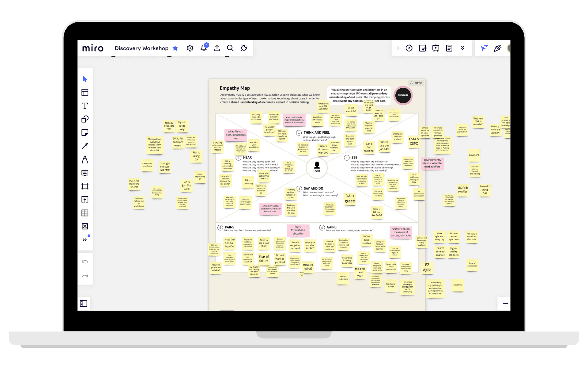The image size is (588, 368).
Task: Select 'EZ Agile' sticky note
Action: [x=427, y=267]
